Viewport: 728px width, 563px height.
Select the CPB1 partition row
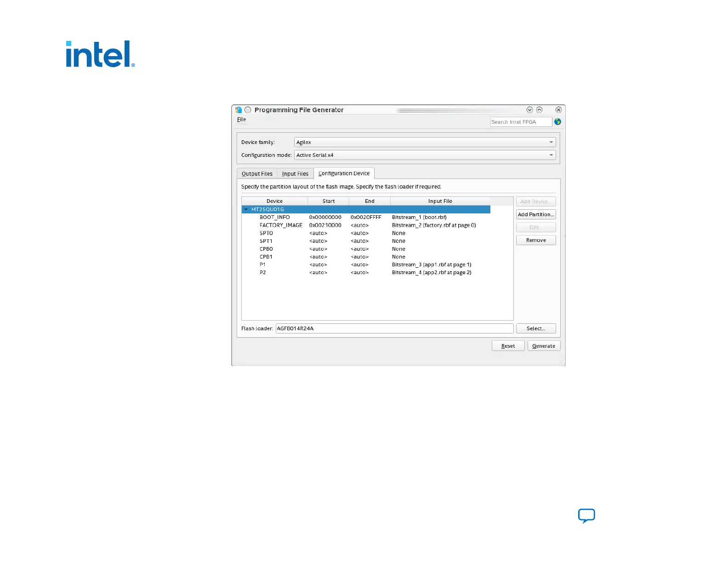pos(366,257)
